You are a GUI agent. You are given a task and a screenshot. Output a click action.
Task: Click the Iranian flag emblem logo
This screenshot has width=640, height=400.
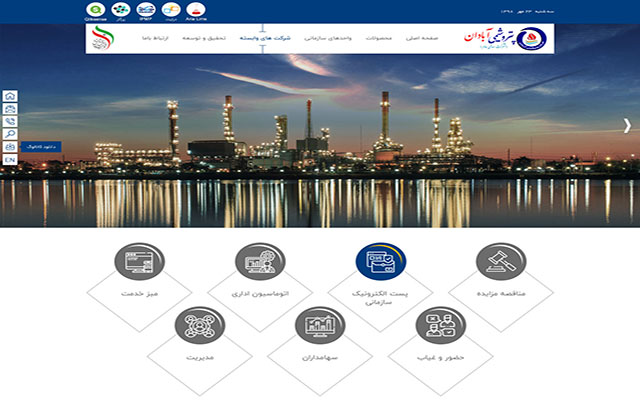pyautogui.click(x=102, y=38)
